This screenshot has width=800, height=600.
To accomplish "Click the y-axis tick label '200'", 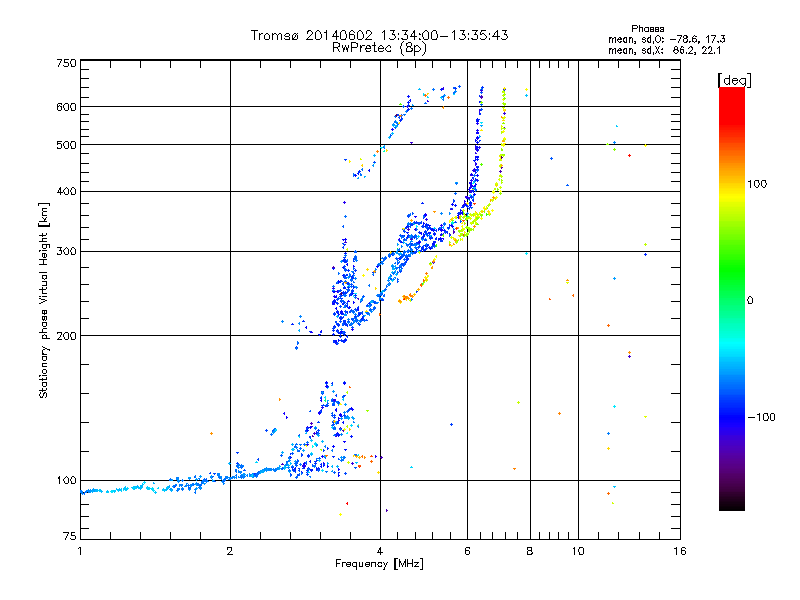I will point(66,336).
